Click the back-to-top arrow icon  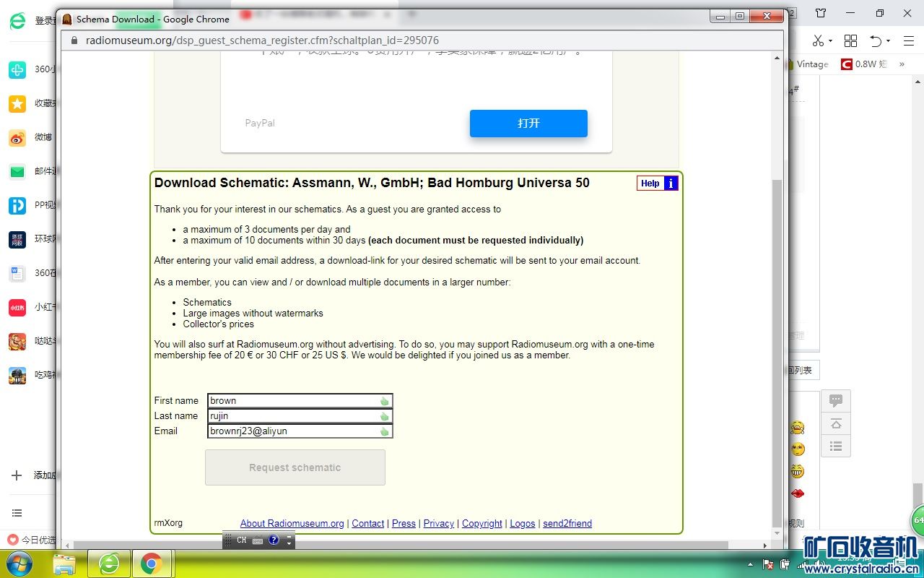(x=836, y=423)
